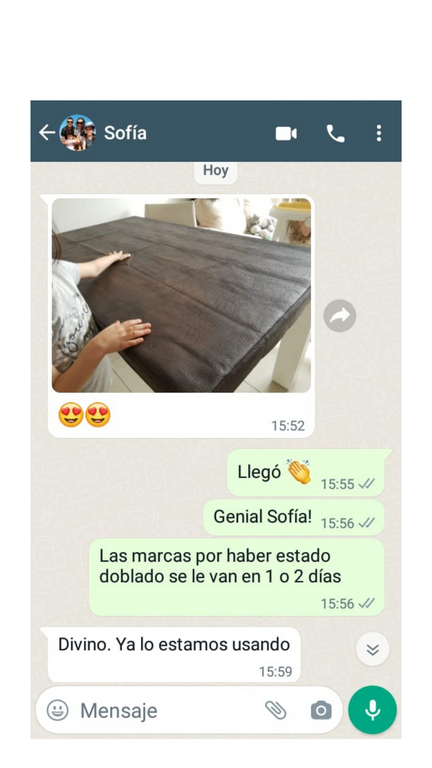This screenshot has width=432, height=768.
Task: Forward the table photo with arrow icon
Action: [340, 315]
